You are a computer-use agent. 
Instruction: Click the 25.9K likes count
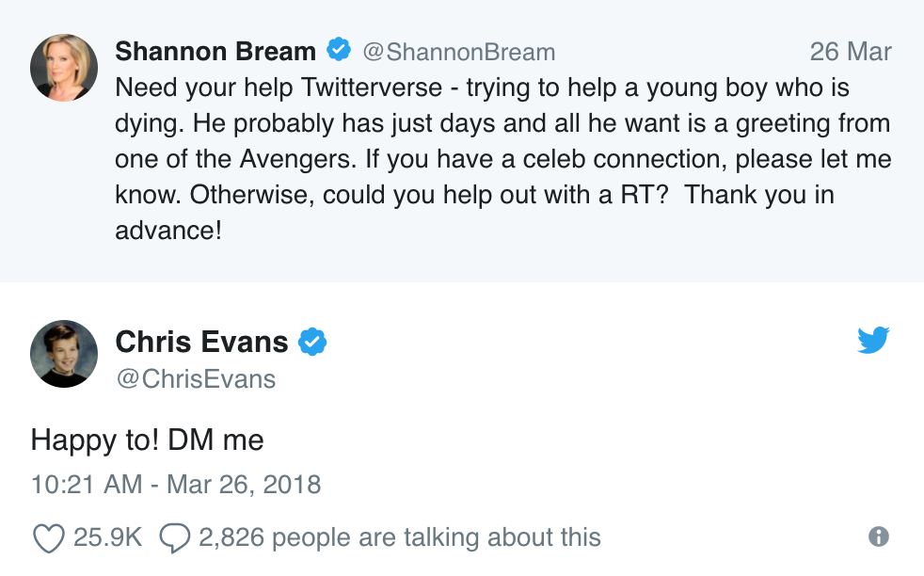pyautogui.click(x=107, y=537)
